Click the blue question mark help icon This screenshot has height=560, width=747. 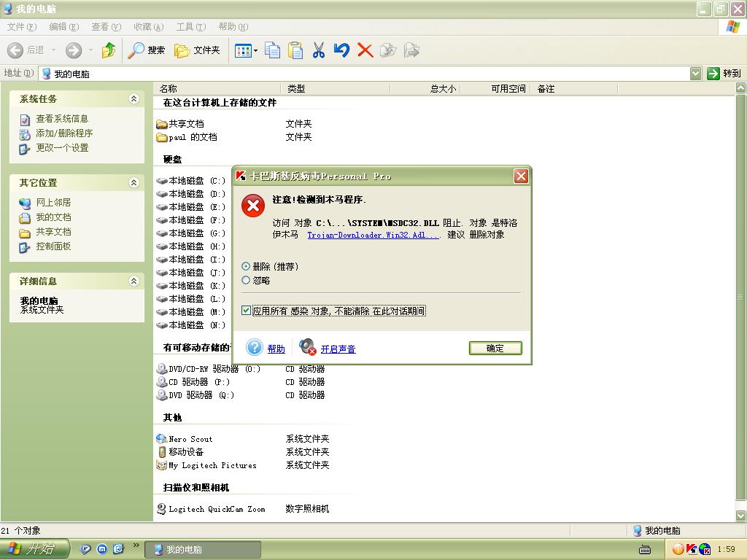pyautogui.click(x=255, y=346)
